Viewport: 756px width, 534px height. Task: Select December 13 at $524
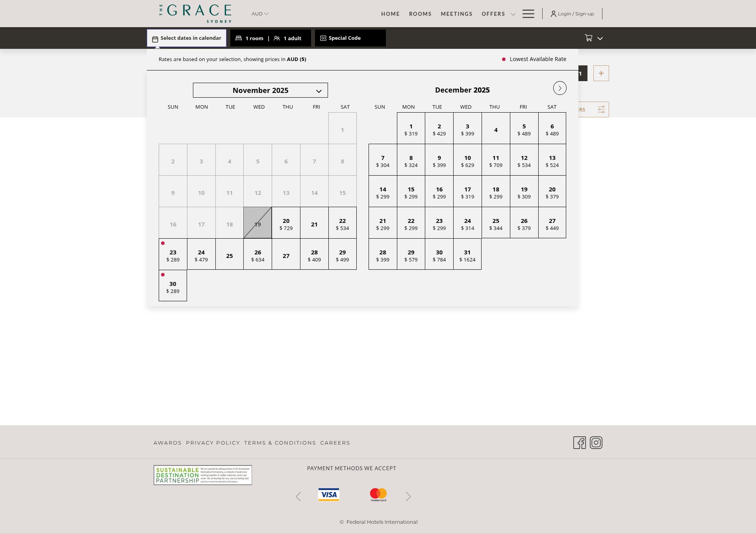552,159
